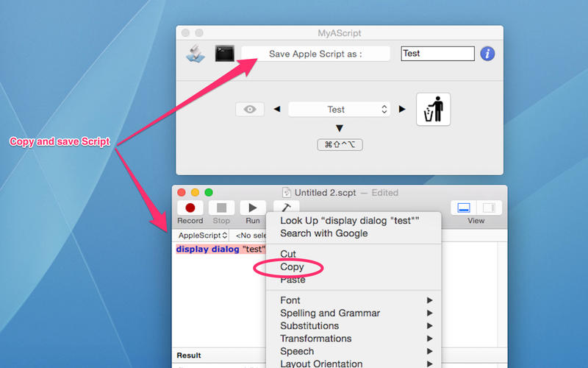Delete the script with the trash button
This screenshot has width=588, height=368.
click(x=433, y=109)
